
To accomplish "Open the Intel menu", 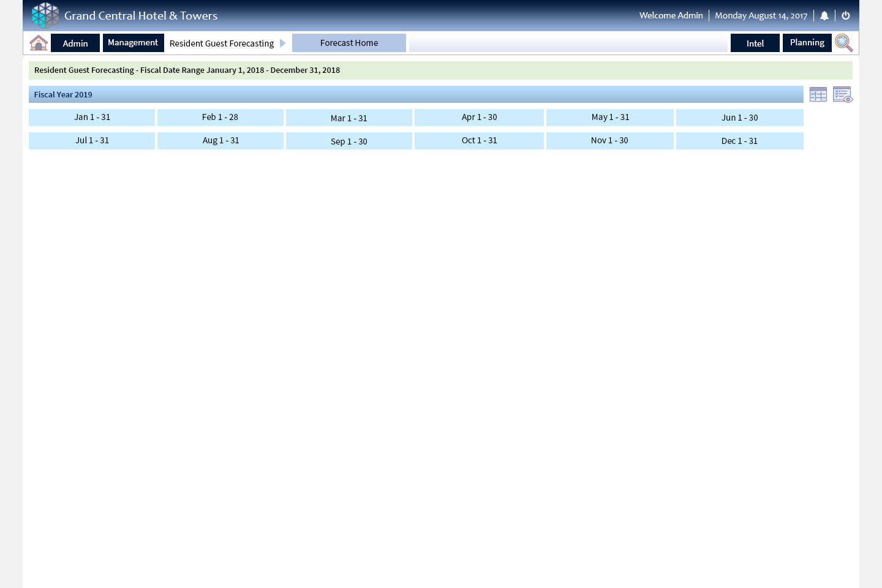I will pos(755,43).
